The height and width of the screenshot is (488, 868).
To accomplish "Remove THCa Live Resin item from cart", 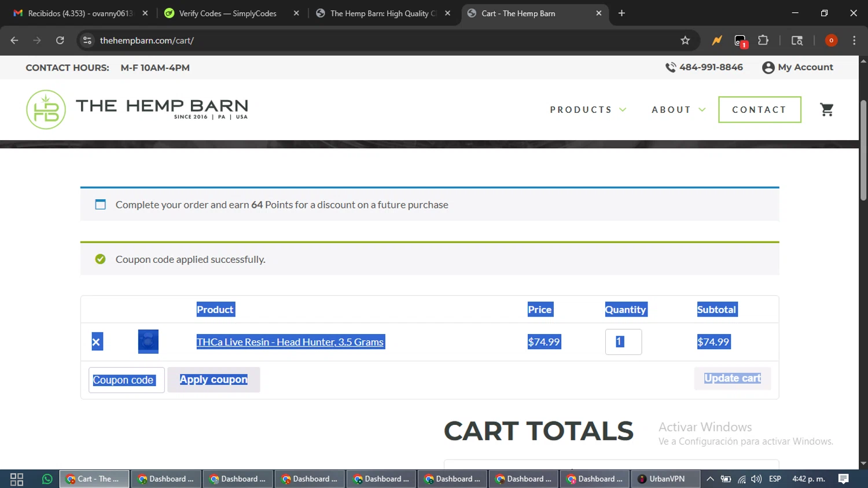I will coord(97,342).
